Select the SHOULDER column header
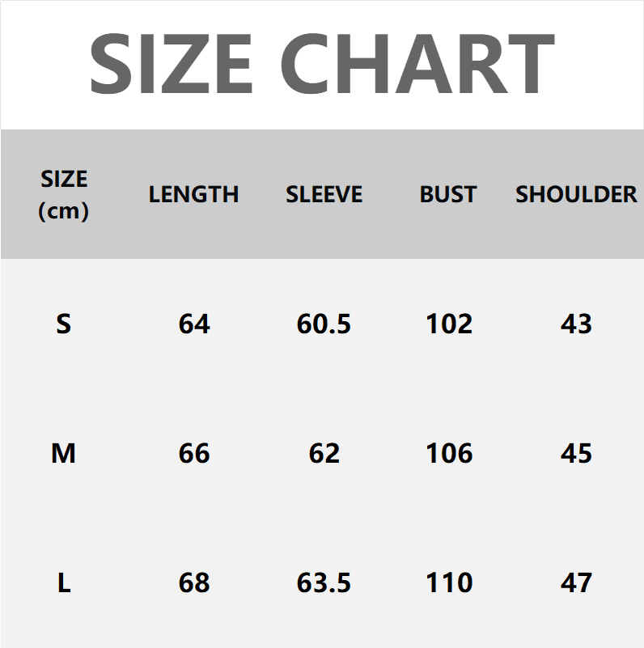 576,194
